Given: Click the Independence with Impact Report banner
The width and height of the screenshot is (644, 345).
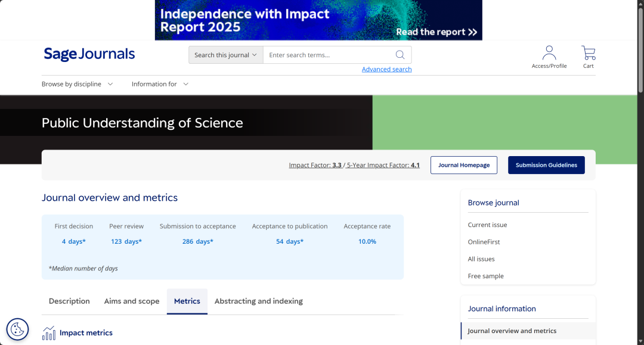Looking at the screenshot, I should [x=318, y=20].
